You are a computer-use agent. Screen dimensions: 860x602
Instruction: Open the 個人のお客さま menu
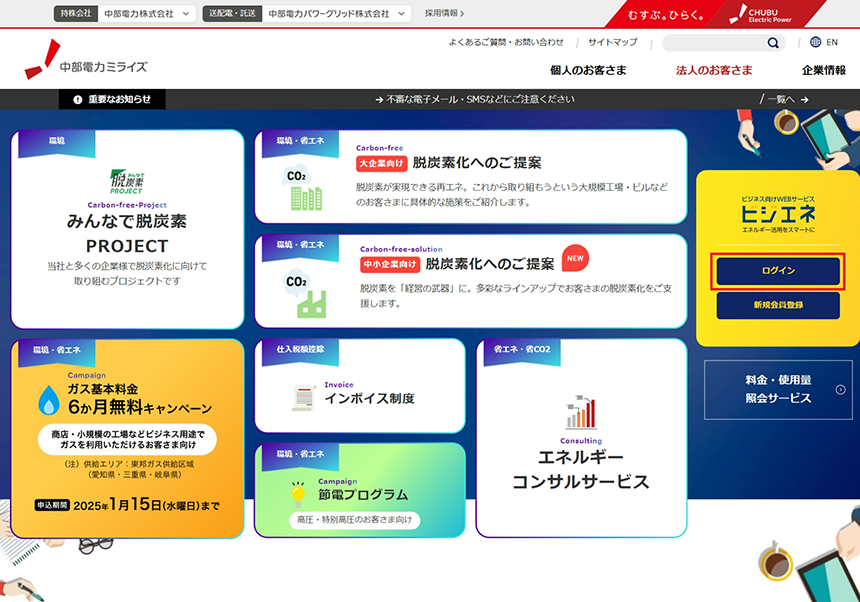[588, 70]
